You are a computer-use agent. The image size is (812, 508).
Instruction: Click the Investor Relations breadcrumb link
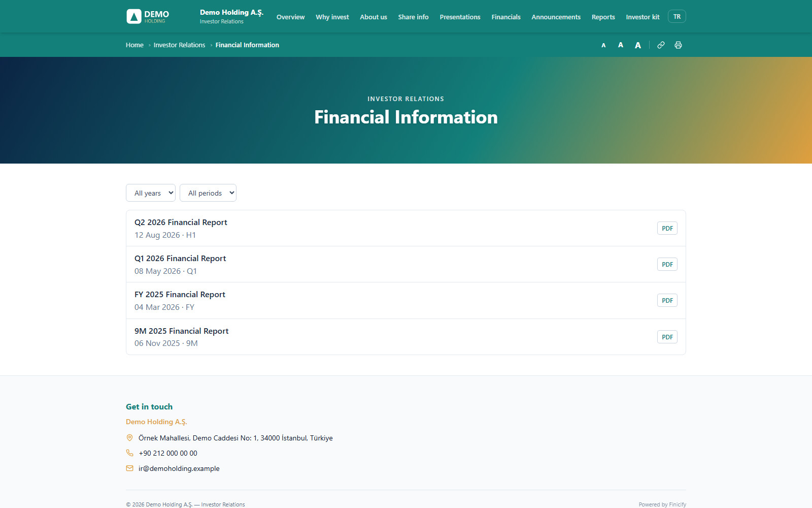click(x=180, y=45)
